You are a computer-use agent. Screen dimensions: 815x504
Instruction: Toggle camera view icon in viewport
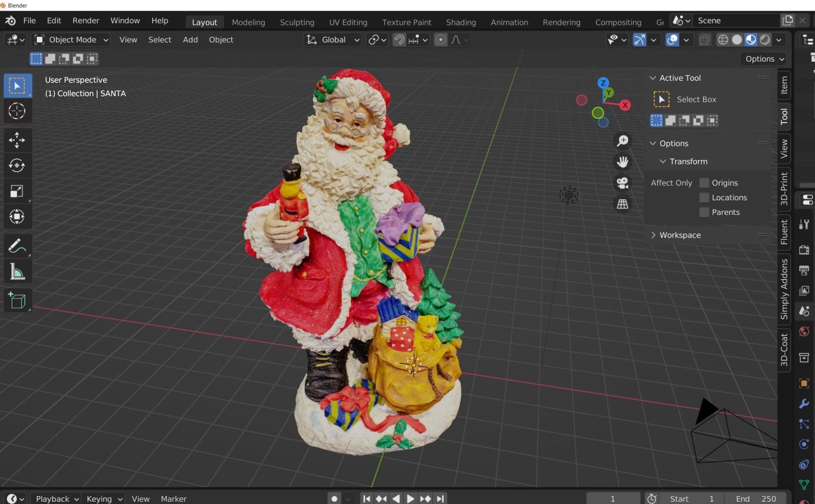coord(623,183)
